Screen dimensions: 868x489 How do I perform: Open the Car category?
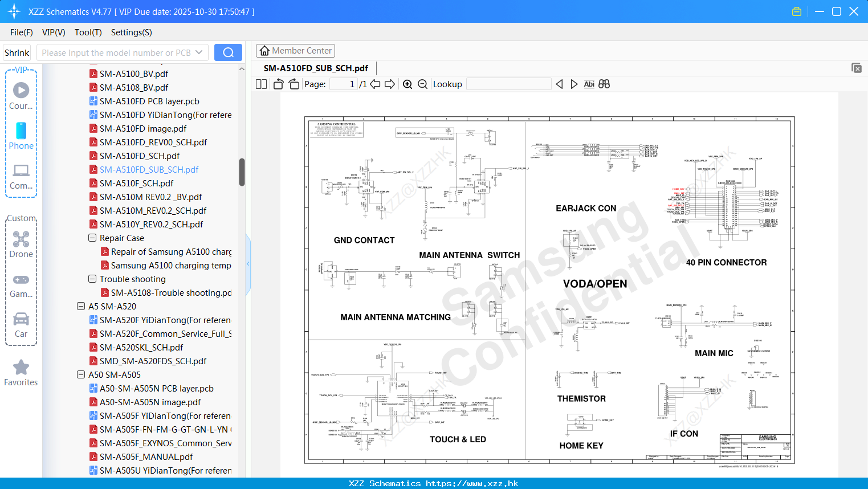coord(21,324)
